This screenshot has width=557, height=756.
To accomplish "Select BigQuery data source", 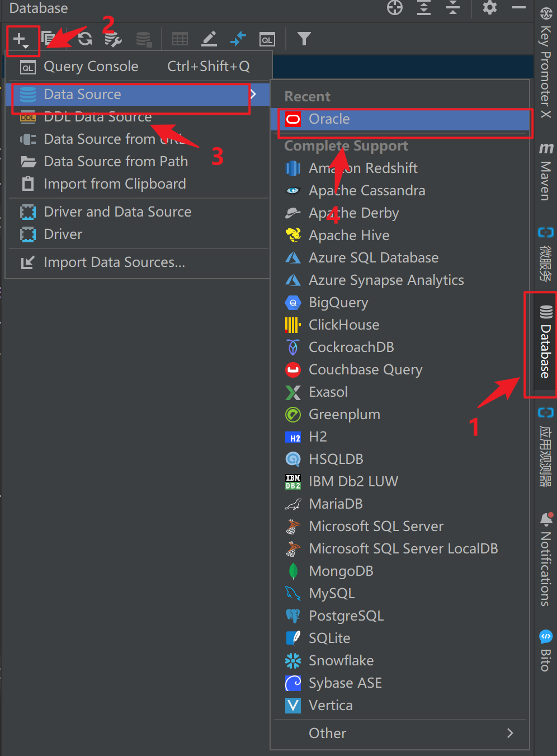I will pos(400,303).
